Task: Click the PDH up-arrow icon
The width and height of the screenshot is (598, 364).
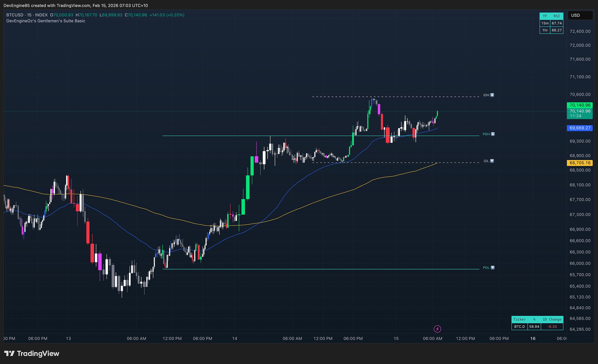Action: [493, 134]
